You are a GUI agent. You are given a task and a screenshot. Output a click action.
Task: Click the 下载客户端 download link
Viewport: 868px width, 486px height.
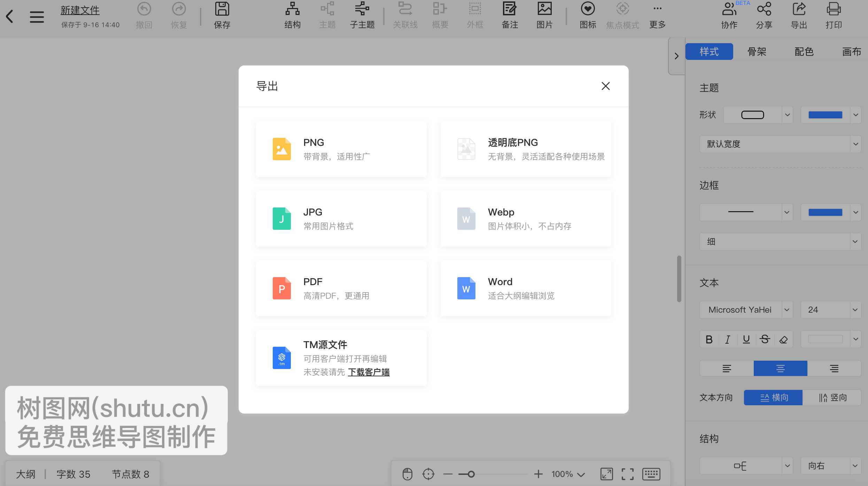click(x=369, y=372)
